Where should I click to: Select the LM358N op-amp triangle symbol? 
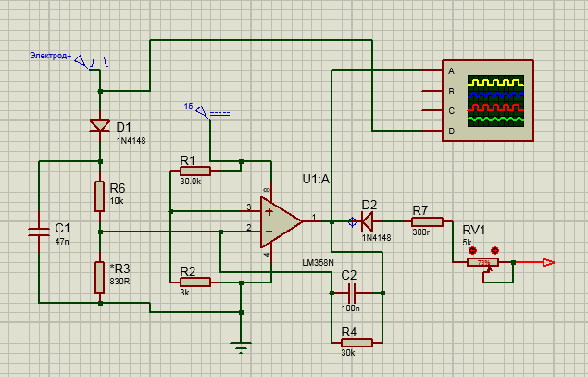coord(280,222)
